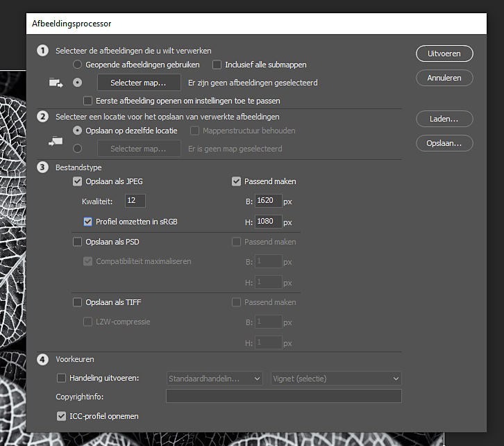Screen dimensions: 504x446
Task: Enable 'Inclusief alle submappen' checkbox
Action: click(x=217, y=65)
